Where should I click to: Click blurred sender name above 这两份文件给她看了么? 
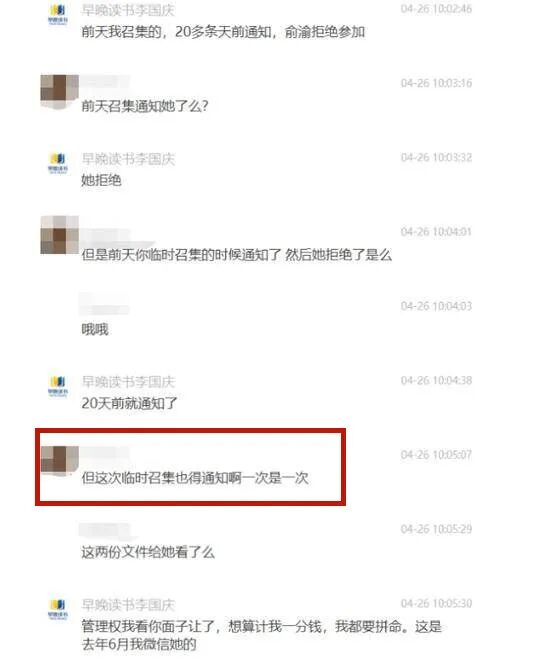coord(104,530)
